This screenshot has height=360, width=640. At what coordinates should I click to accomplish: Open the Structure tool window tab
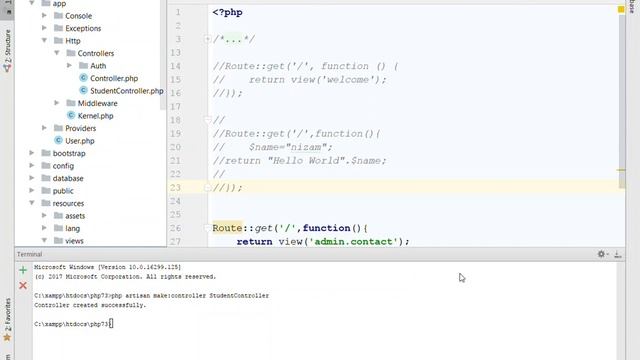pyautogui.click(x=7, y=50)
